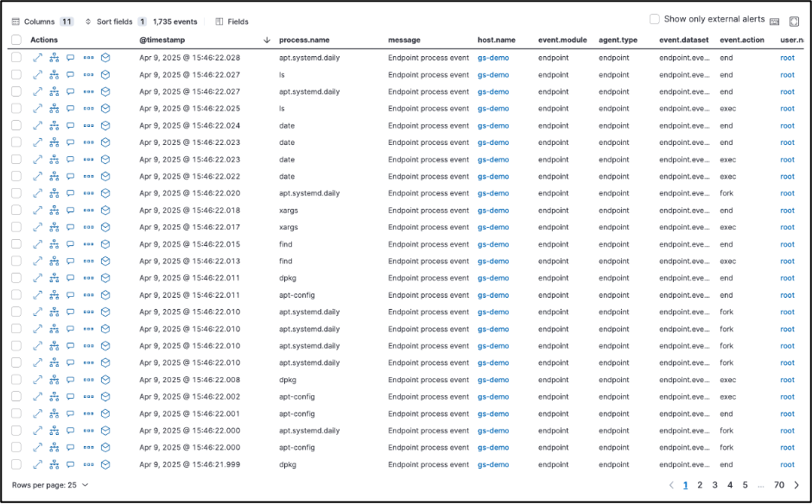812x504 pixels.
Task: Add a note to the 15:46:22.024 date event
Action: click(71, 126)
